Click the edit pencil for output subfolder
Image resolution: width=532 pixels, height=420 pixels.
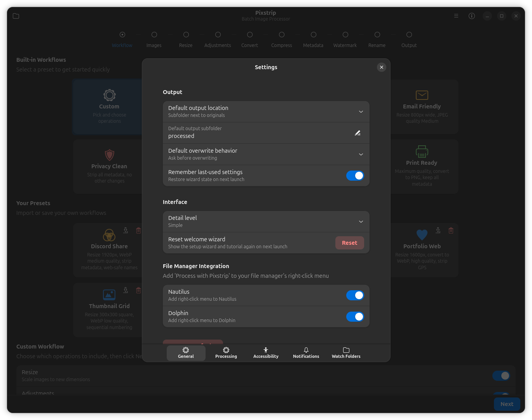point(358,133)
